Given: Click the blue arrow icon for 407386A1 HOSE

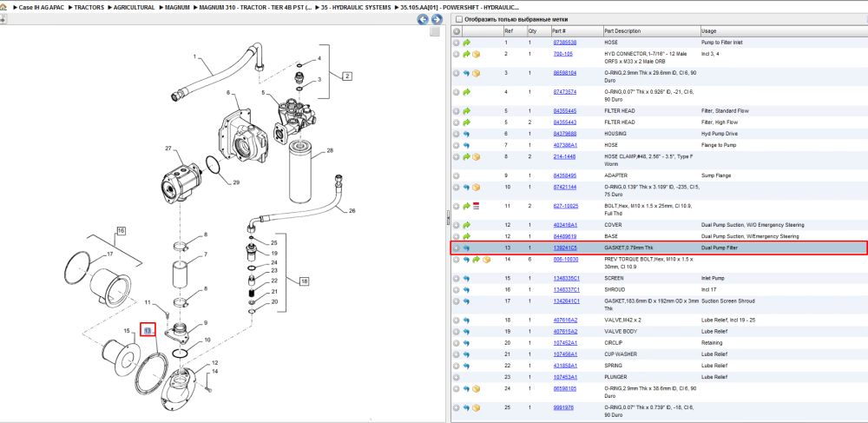Looking at the screenshot, I should [467, 146].
